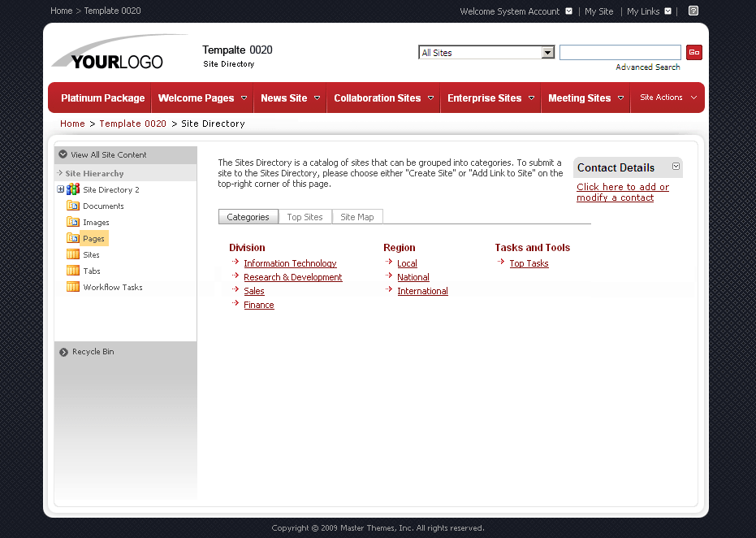Switch to the Top Sites tab
This screenshot has height=538, width=756.
click(305, 217)
